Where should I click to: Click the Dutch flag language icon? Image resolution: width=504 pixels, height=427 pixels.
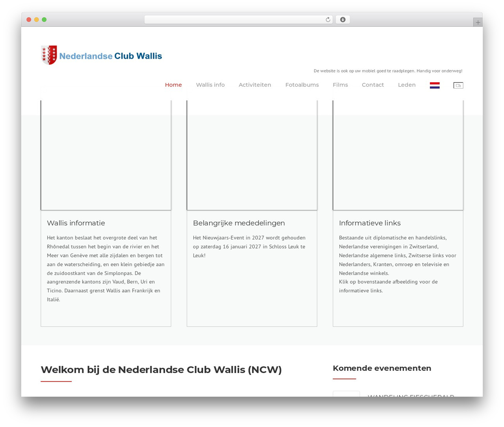(x=435, y=85)
